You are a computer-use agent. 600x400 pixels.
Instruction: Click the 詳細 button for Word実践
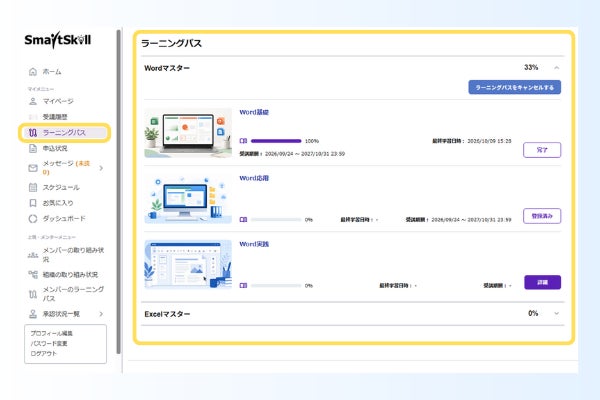pos(542,282)
